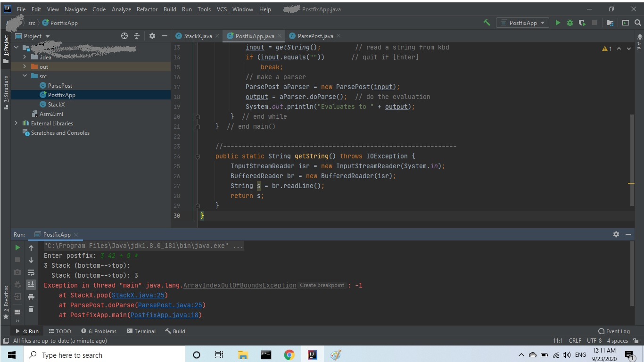Click the editor vertical scrollbar
This screenshot has height=362, width=644.
pyautogui.click(x=632, y=160)
